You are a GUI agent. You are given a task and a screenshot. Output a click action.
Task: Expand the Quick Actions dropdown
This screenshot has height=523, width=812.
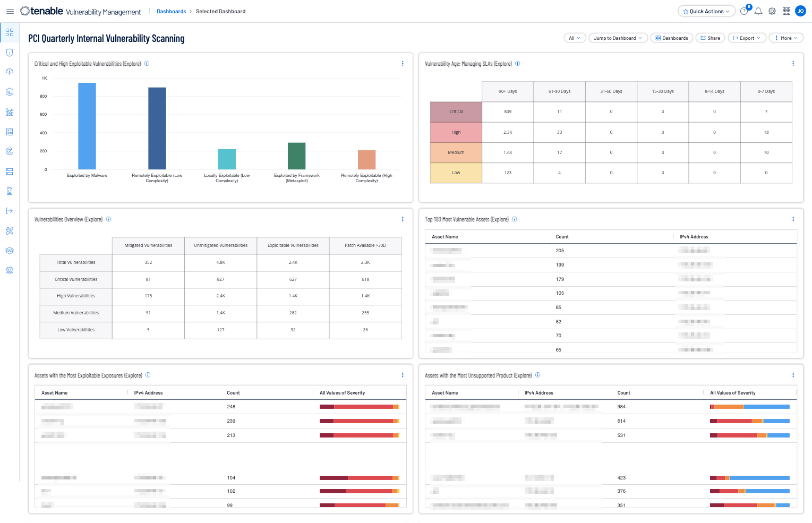point(706,11)
